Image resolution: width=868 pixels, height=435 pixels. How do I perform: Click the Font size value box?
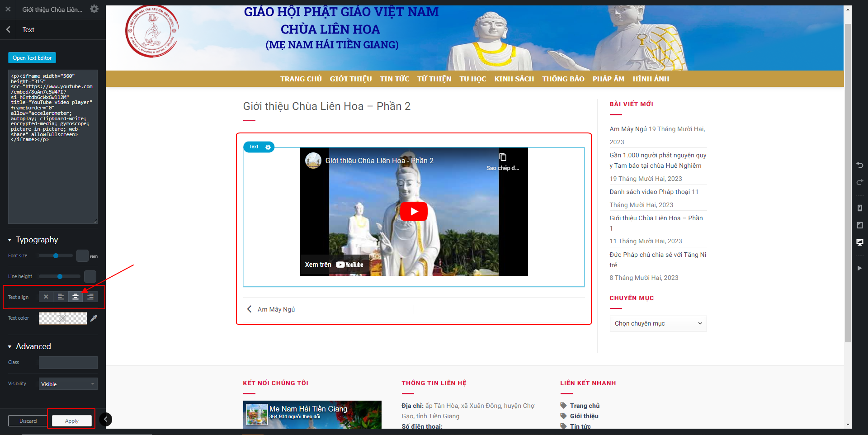tap(82, 256)
